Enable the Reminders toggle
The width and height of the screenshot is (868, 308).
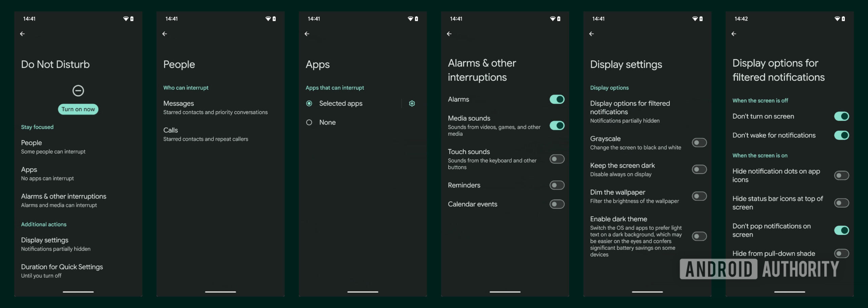point(556,185)
